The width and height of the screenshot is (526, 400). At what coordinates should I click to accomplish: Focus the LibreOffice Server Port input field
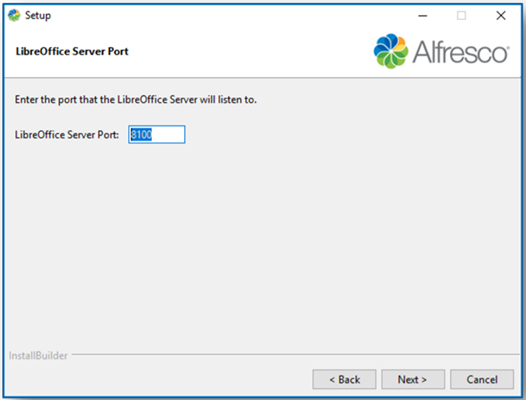point(157,135)
